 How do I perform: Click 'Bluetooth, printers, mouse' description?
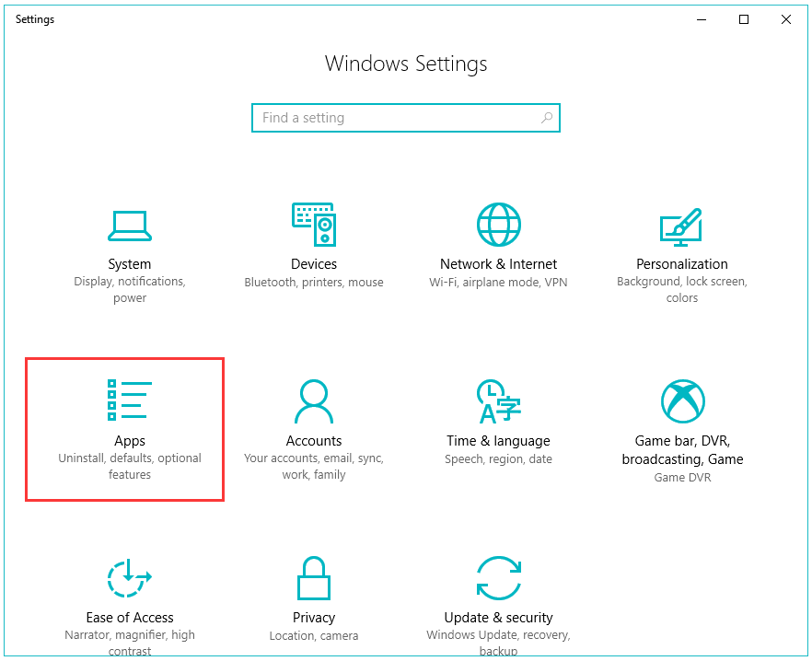pos(314,283)
